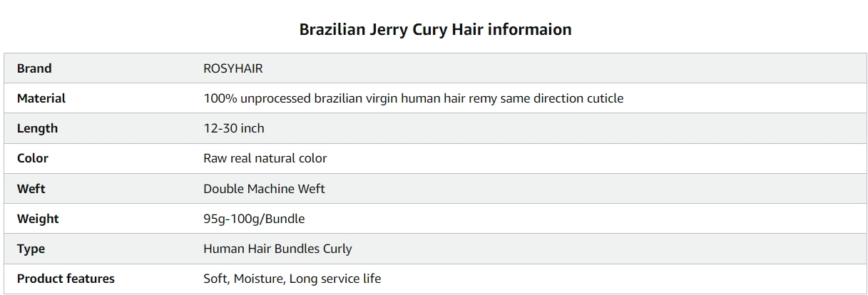Click the 100% unprocessed brazilian virgin hair text
Viewport: 868px width, 295px height.
(413, 98)
